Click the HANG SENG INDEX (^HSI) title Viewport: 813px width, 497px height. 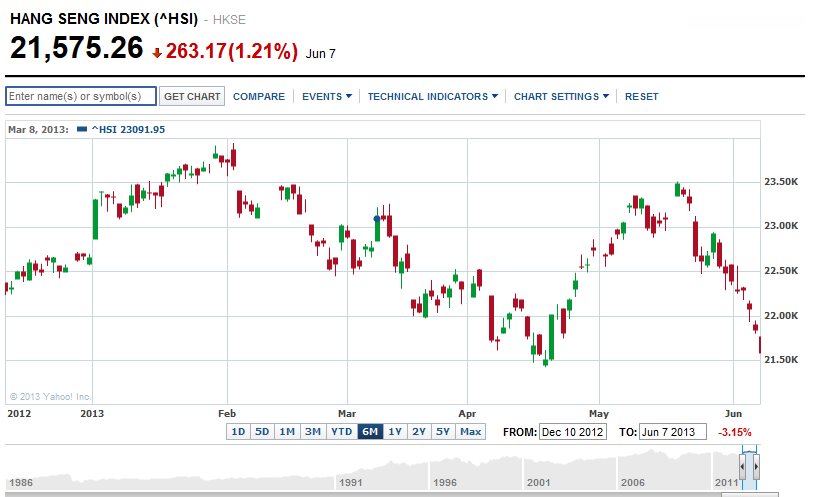click(x=104, y=19)
